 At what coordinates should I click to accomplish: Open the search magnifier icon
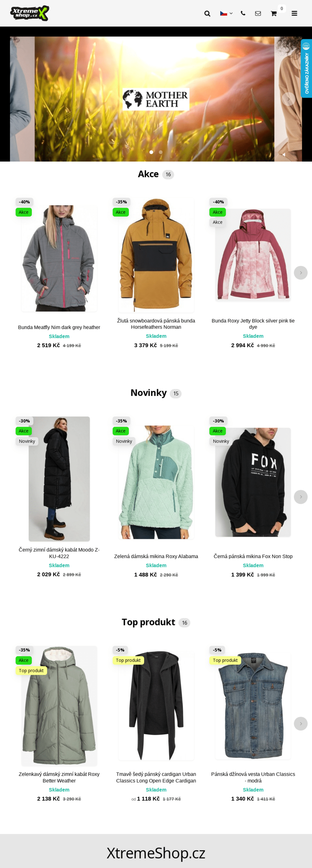tap(207, 14)
